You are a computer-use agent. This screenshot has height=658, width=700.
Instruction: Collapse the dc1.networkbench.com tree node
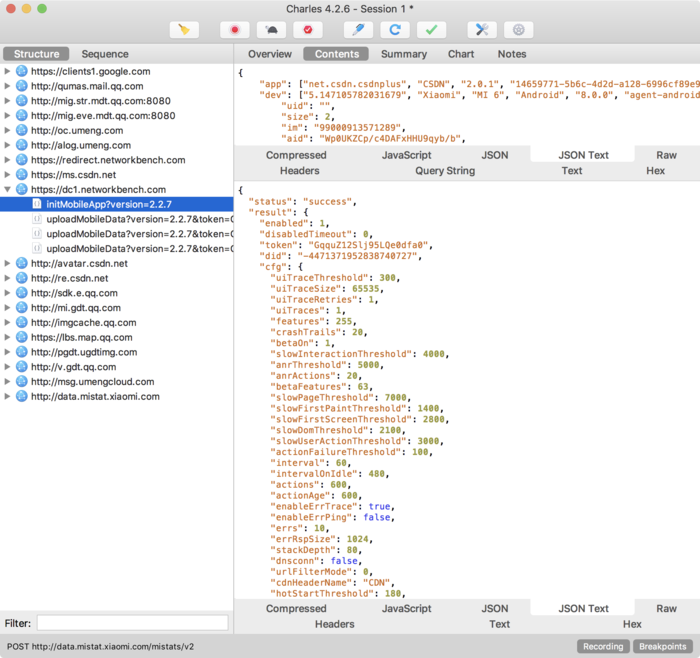tap(7, 189)
